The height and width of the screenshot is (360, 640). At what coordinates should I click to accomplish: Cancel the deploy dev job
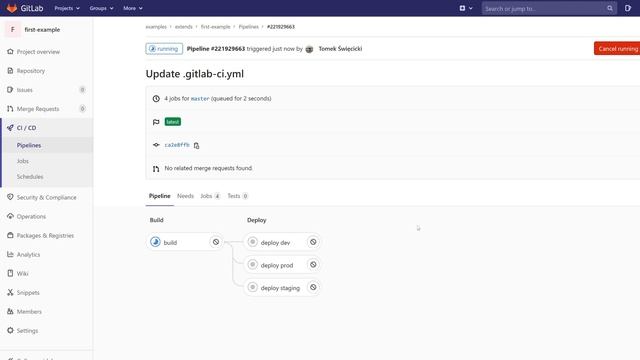(313, 242)
